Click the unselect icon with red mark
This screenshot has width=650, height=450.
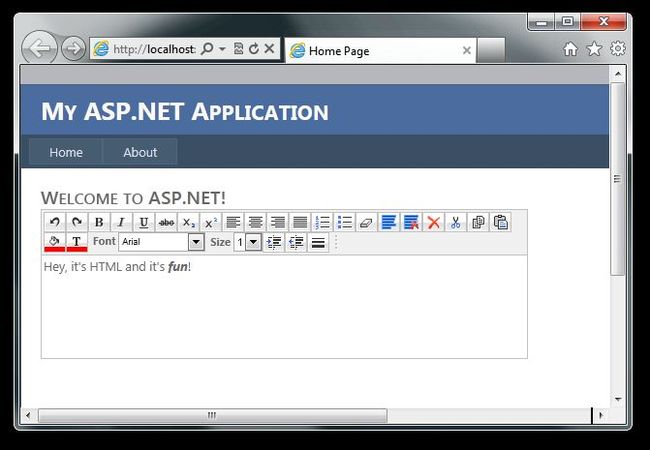click(x=412, y=222)
